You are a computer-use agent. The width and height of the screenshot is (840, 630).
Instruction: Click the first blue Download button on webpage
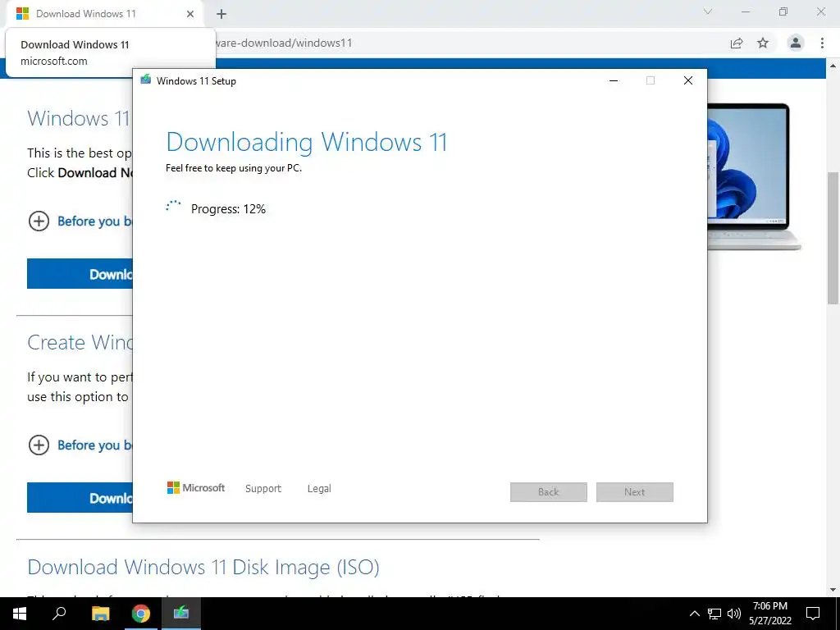click(80, 274)
